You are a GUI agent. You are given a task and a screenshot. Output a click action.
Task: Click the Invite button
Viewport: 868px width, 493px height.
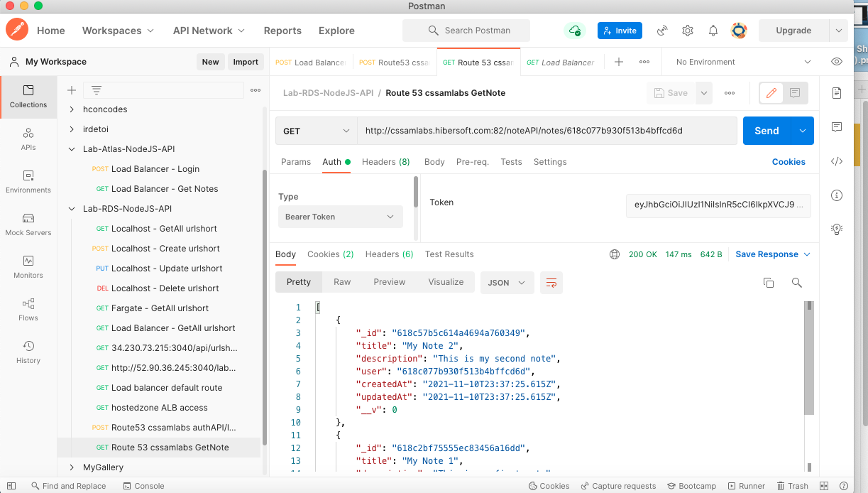(x=620, y=31)
